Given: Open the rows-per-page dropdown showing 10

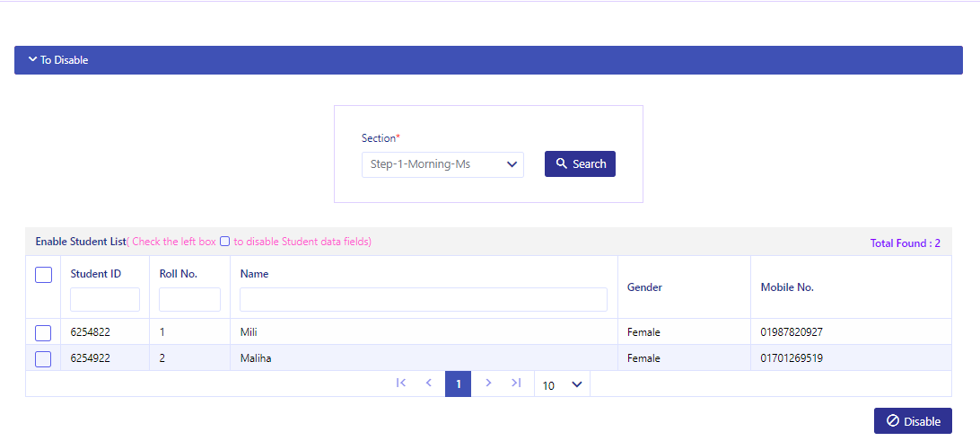Looking at the screenshot, I should (562, 384).
